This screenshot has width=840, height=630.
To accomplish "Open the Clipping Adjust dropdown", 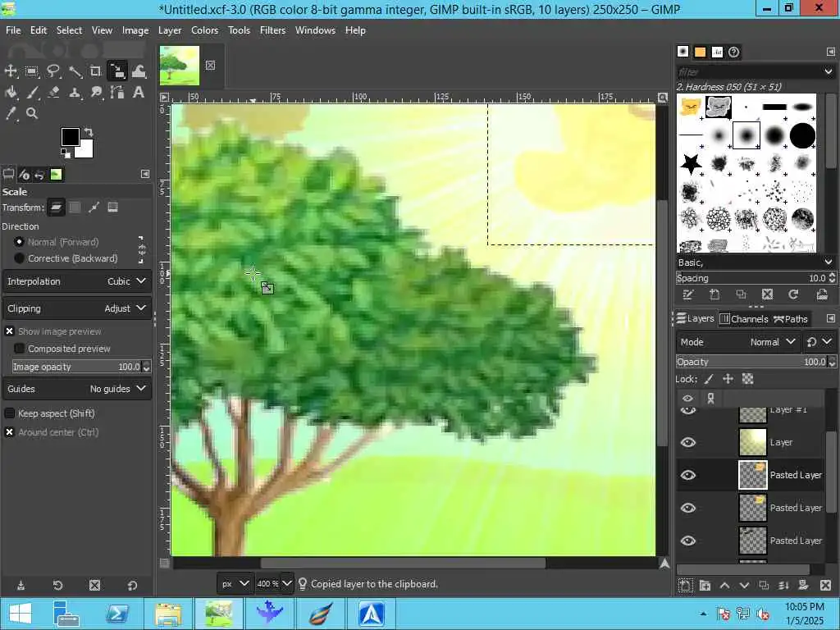I will point(76,308).
